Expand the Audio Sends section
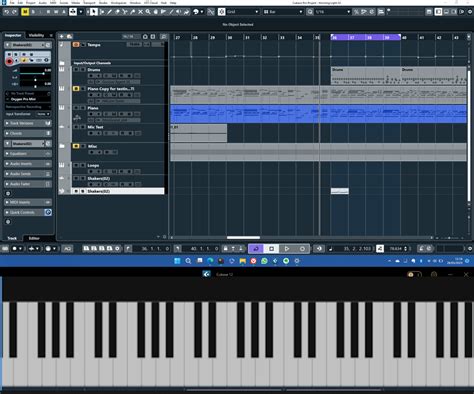This screenshot has width=474, height=394. click(x=28, y=174)
